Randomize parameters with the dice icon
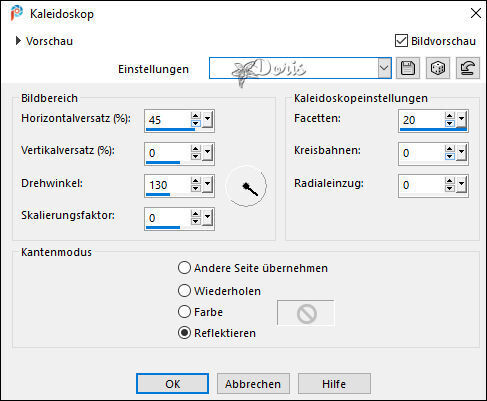Screen dimensions: 487x401 pos(438,68)
